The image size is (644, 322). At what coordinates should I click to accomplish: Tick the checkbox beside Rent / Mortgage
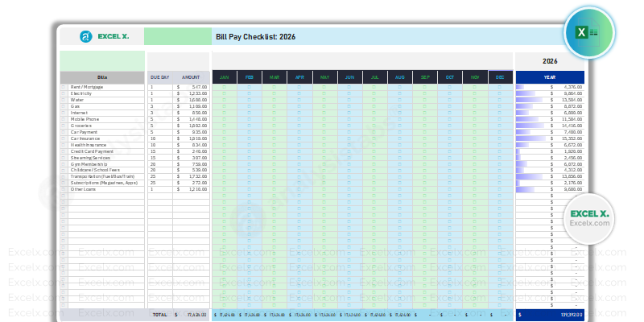click(x=64, y=86)
